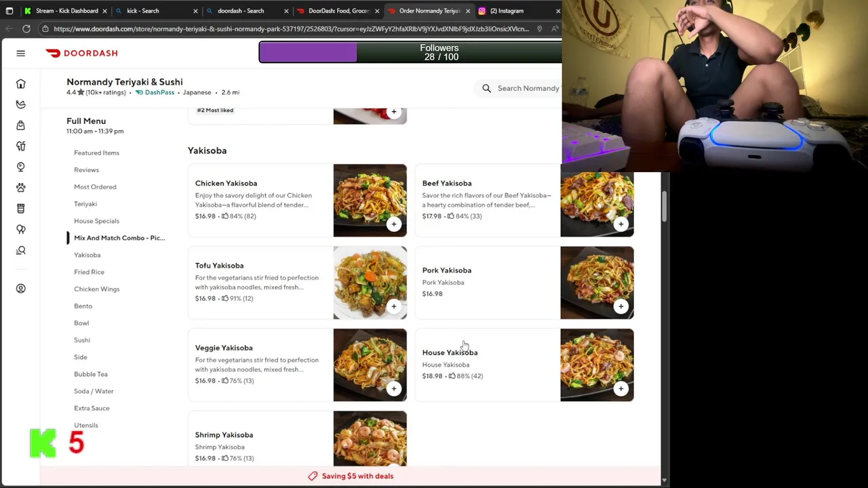Open Shrimp Yakisoba item photo
Screen dimensions: 868x488
[370, 439]
